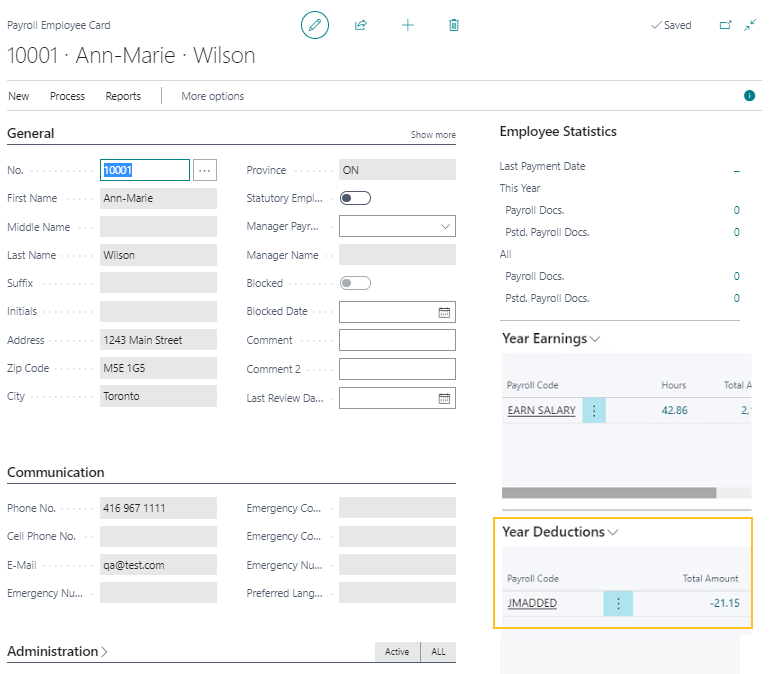Open the Process menu
772x674 pixels.
(x=67, y=96)
